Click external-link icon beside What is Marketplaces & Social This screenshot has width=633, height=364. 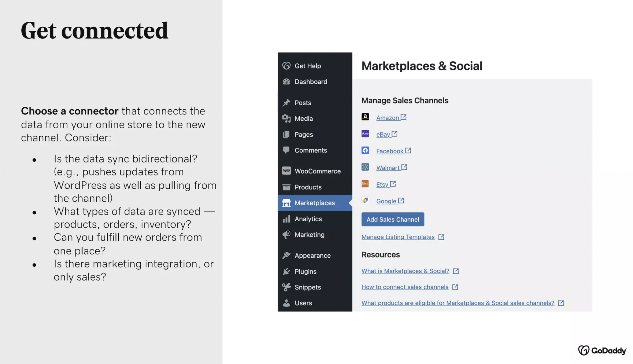[x=456, y=271]
